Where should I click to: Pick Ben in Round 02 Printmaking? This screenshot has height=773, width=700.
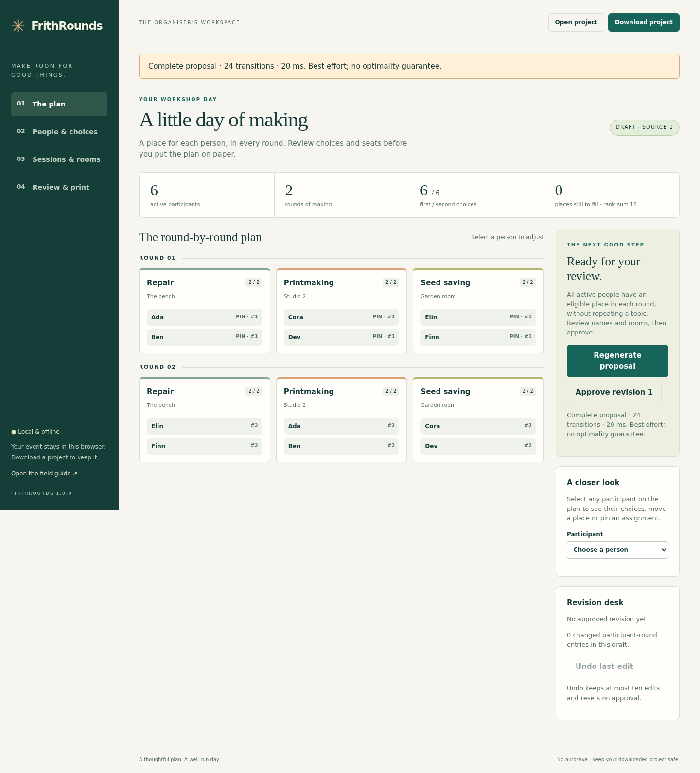[x=341, y=446]
